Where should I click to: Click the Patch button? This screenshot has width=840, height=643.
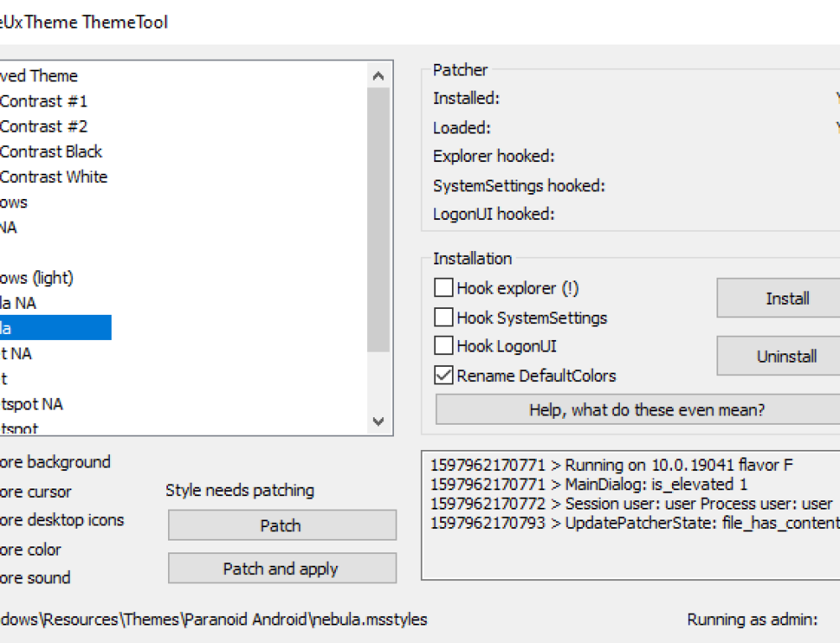pos(281,525)
